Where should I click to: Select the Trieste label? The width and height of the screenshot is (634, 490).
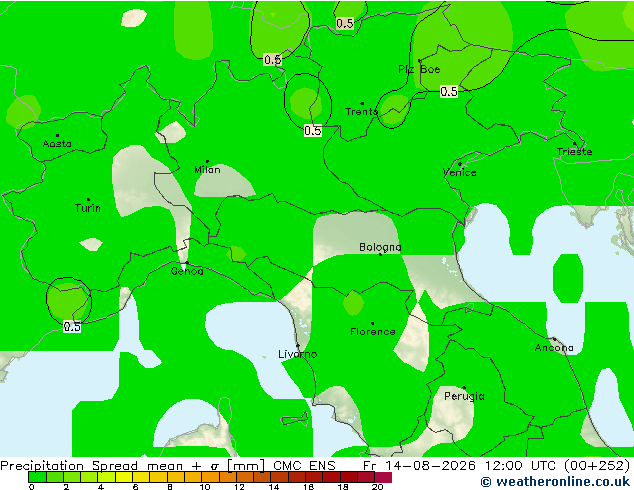click(574, 152)
